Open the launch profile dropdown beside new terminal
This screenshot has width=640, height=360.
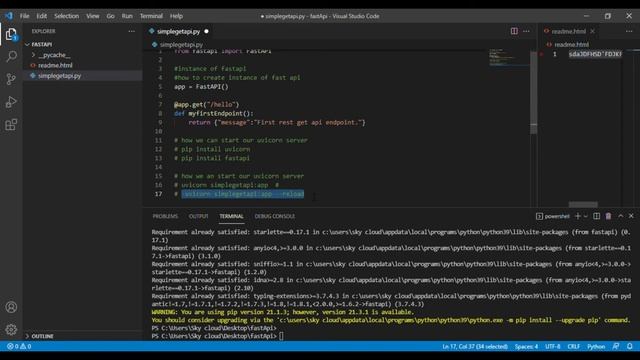click(x=586, y=216)
